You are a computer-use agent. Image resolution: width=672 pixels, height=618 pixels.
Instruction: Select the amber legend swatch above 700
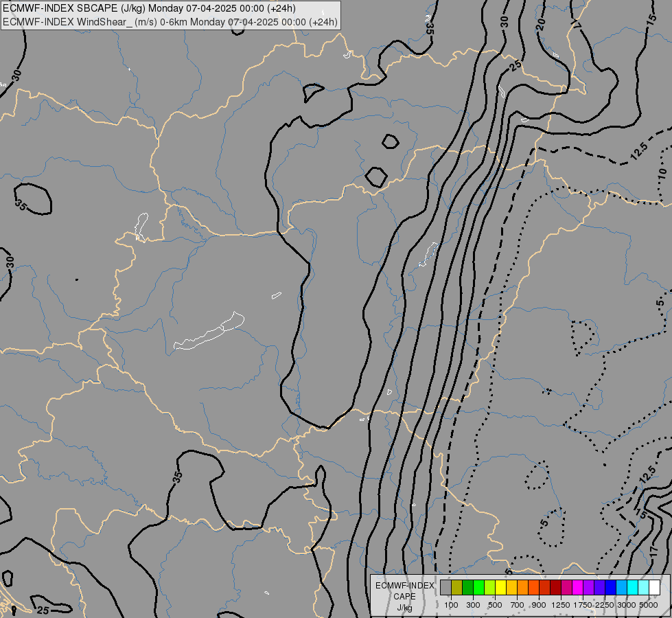511,587
